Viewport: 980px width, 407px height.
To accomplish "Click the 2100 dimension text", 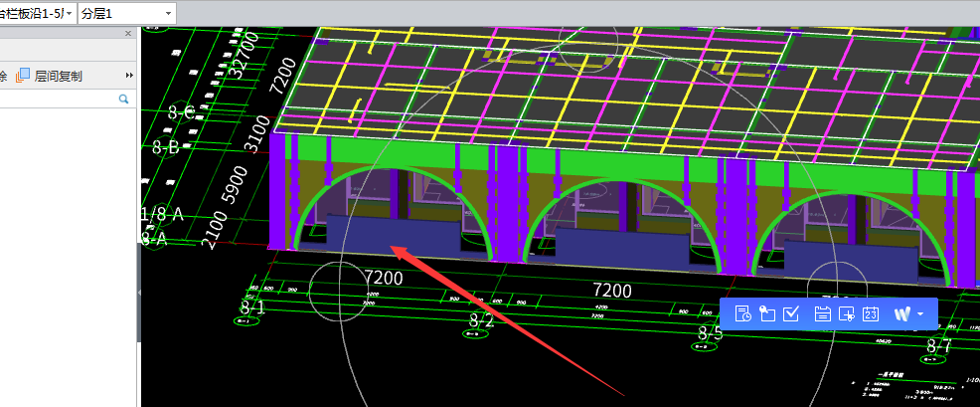I will click(x=214, y=232).
